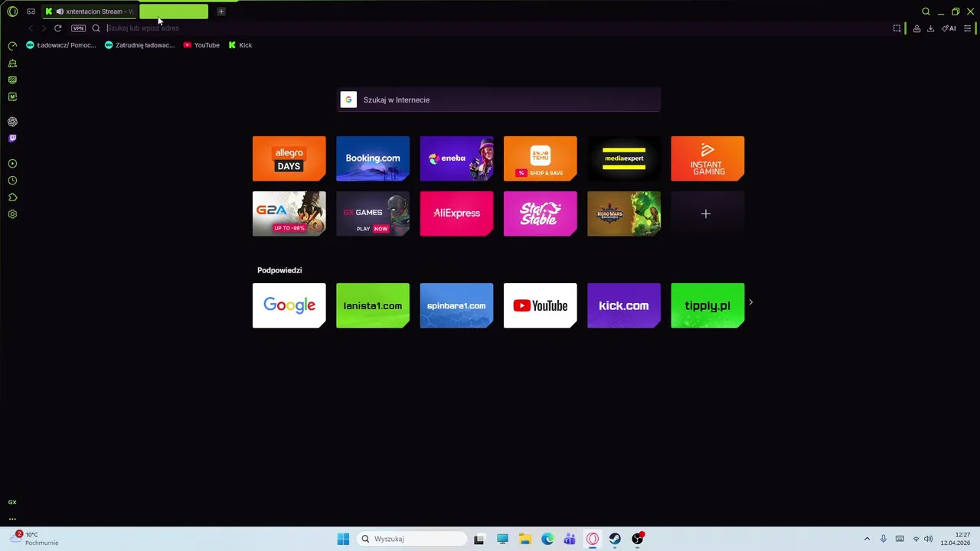
Task: Open GX Cleaner in sidebar
Action: point(12,63)
